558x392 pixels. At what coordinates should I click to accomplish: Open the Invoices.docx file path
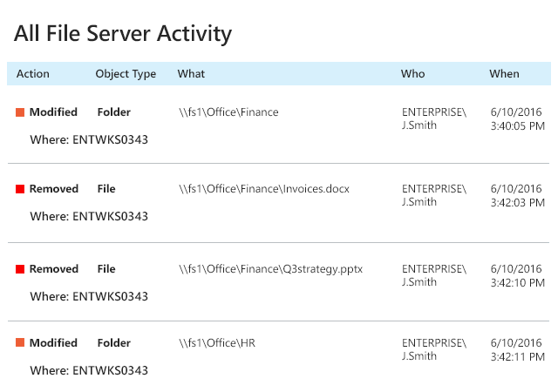coord(263,189)
